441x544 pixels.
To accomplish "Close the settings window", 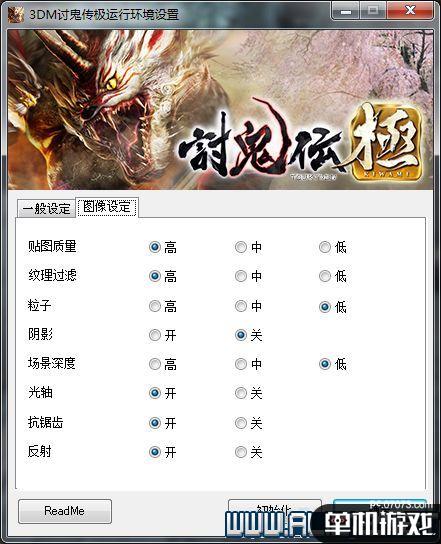I will point(410,11).
